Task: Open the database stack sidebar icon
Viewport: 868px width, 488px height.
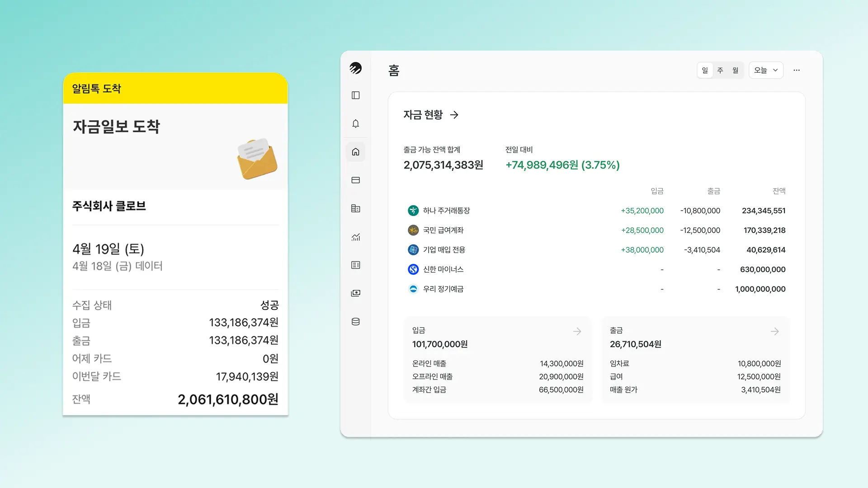Action: (x=355, y=322)
